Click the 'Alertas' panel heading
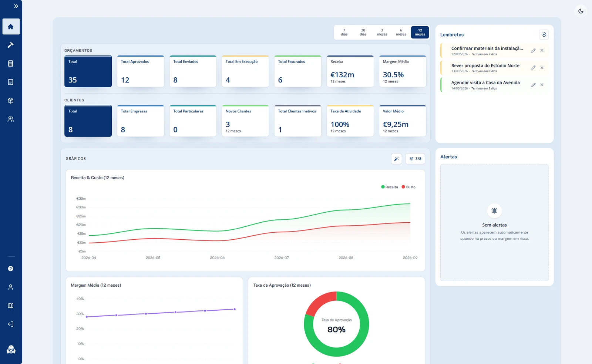The width and height of the screenshot is (592, 364). [x=448, y=157]
